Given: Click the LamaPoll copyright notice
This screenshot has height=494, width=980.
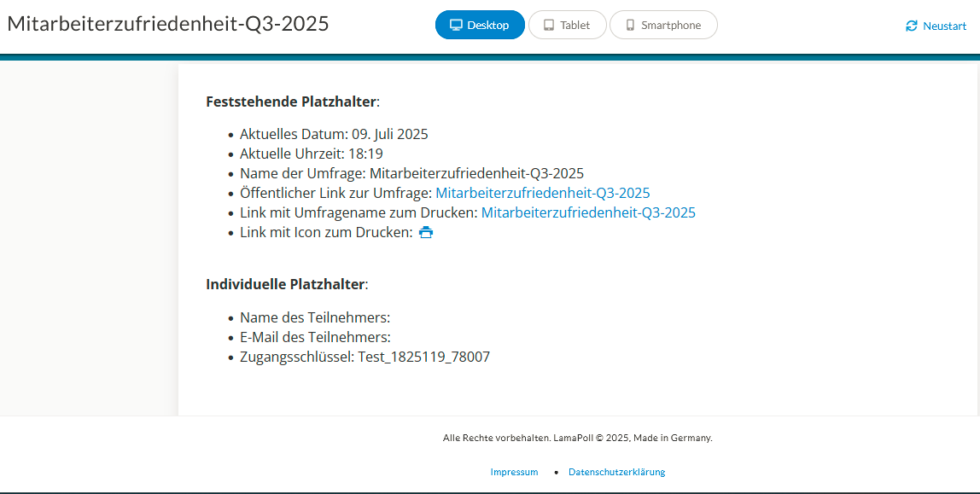Looking at the screenshot, I should pos(577,438).
